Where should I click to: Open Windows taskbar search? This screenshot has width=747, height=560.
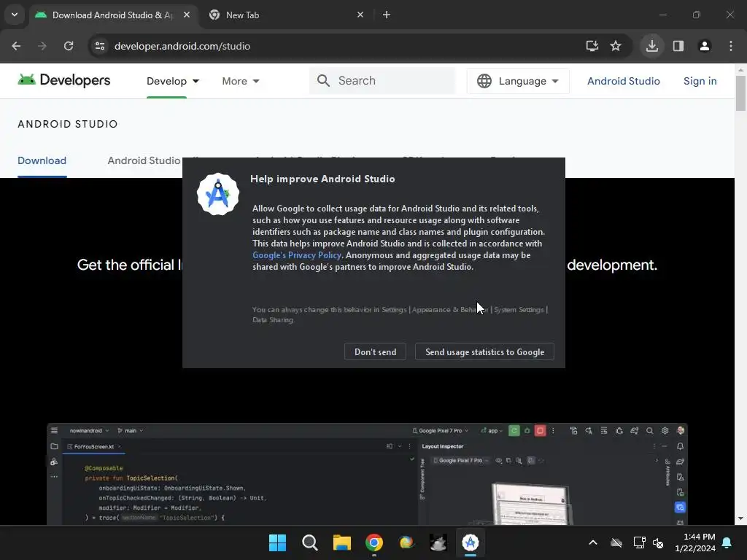[x=309, y=542]
